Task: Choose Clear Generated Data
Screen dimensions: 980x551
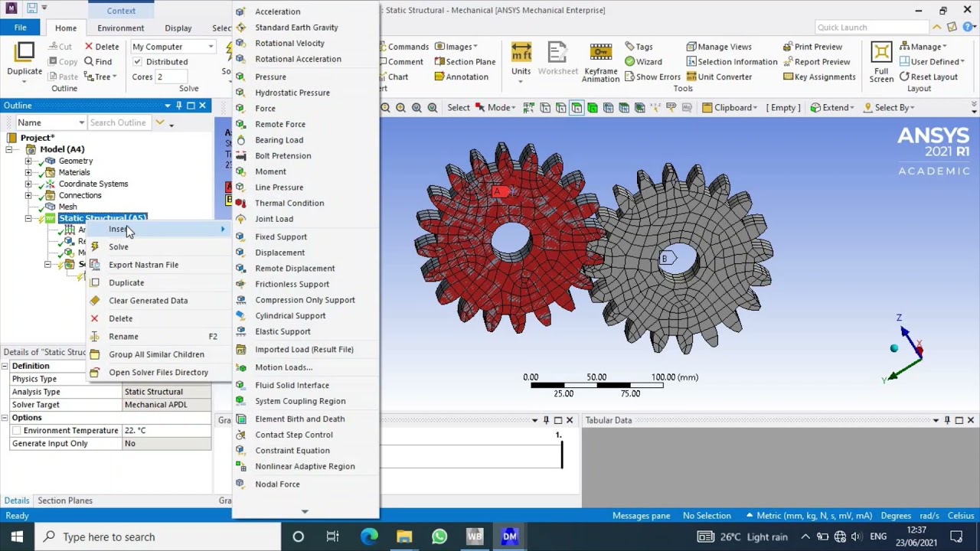Action: pyautogui.click(x=148, y=301)
